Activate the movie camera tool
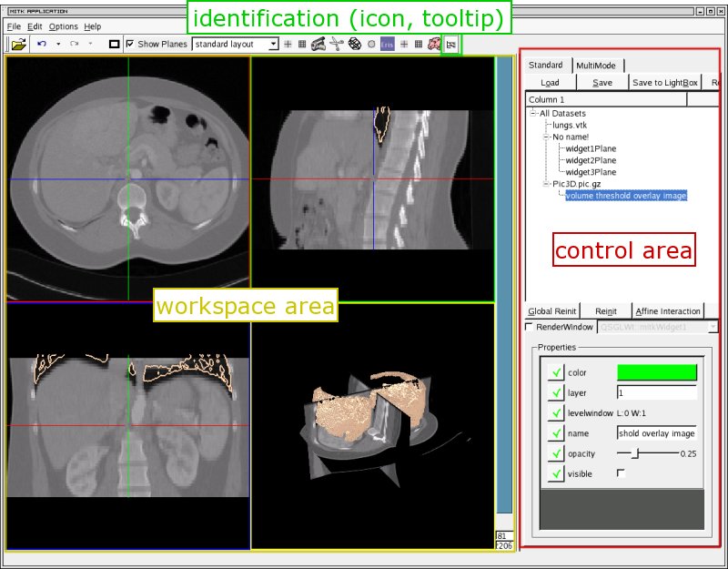This screenshot has height=569, width=728. (318, 44)
